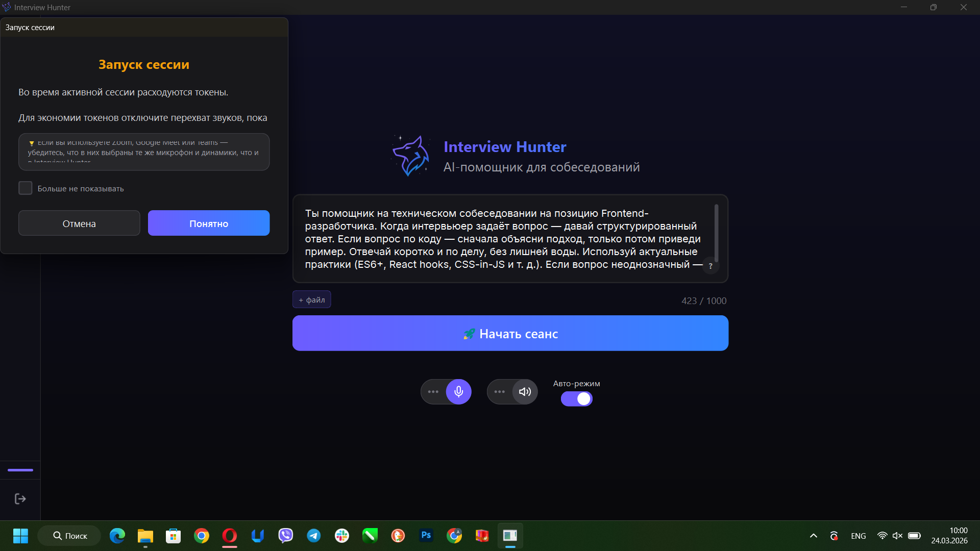Click the logout icon in sidebar
The image size is (980, 551).
[20, 499]
